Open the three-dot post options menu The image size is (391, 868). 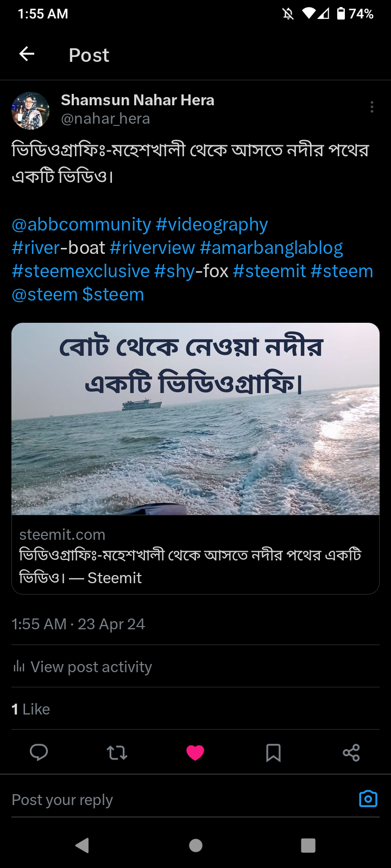tap(371, 107)
